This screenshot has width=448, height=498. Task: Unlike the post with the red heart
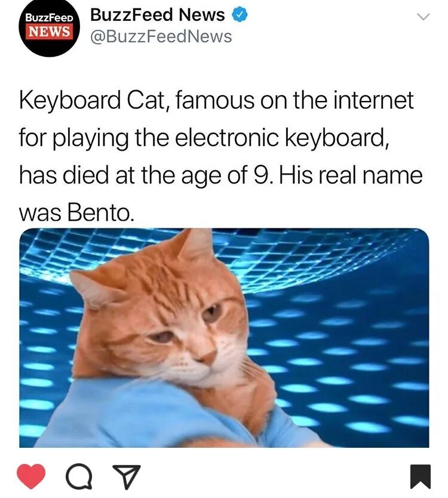31,476
